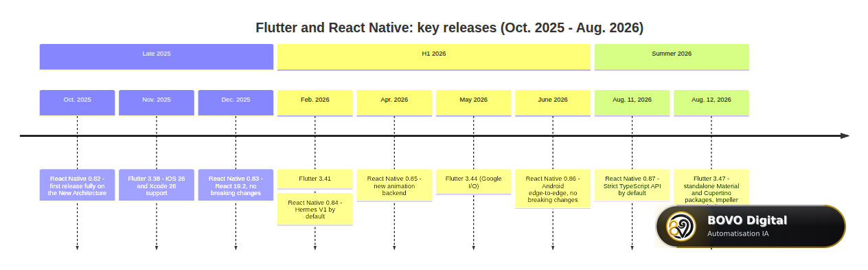Click the chart title Flutter and React Native
This screenshot has width=868, height=270.
[x=449, y=27]
